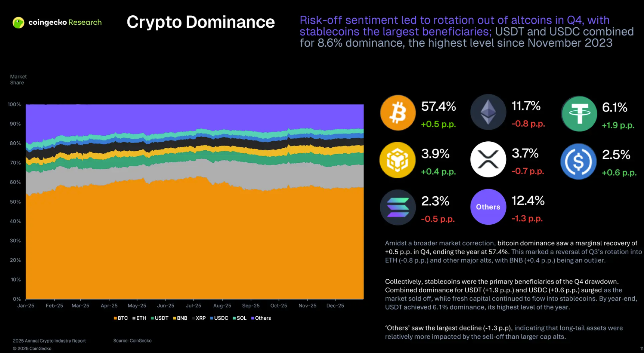This screenshot has height=353, width=644.
Task: Click the CoinGecko gecko logo
Action: pyautogui.click(x=18, y=22)
